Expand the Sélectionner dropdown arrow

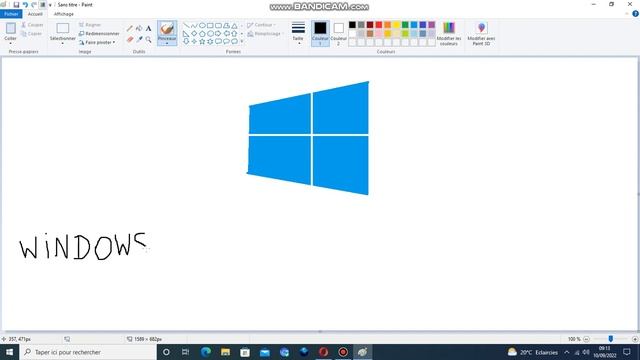62,43
